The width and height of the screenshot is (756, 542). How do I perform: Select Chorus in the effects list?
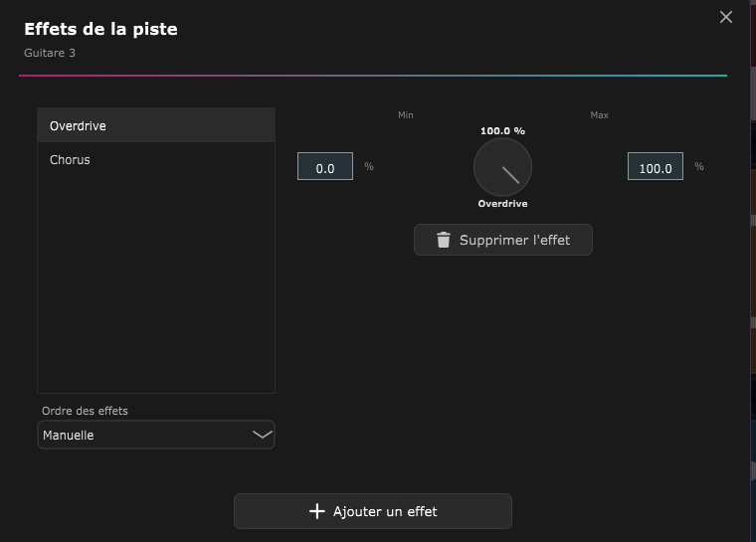coord(156,159)
